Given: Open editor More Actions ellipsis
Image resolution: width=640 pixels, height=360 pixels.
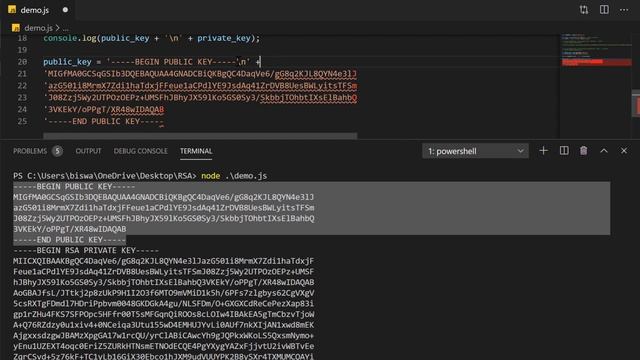Looking at the screenshot, I should [x=624, y=10].
